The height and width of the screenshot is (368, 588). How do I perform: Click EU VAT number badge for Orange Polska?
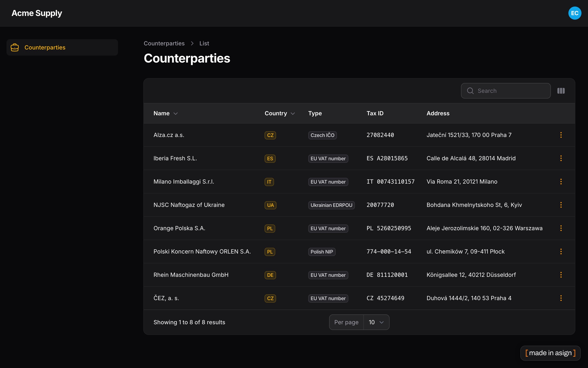328,229
